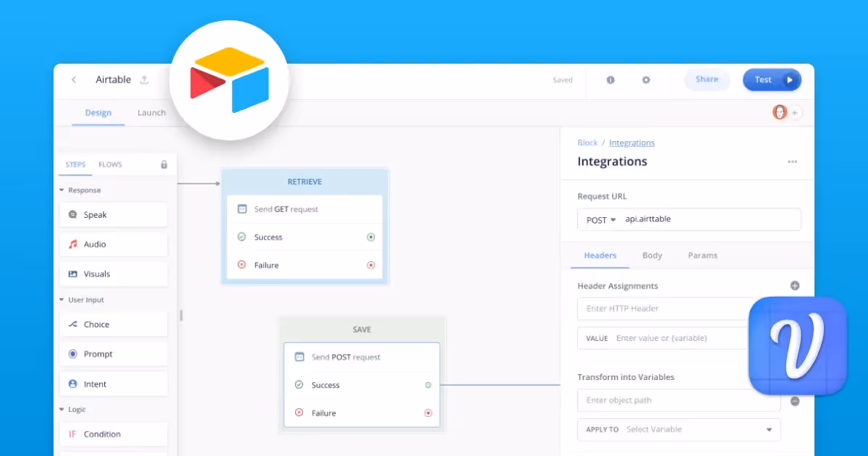868x456 pixels.
Task: Click the Success output port in SAVE
Action: 428,385
